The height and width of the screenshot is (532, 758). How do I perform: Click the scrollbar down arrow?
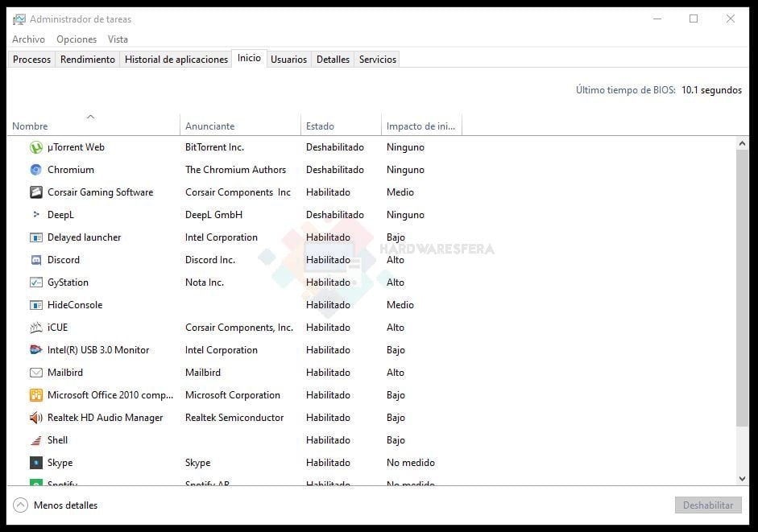click(742, 479)
